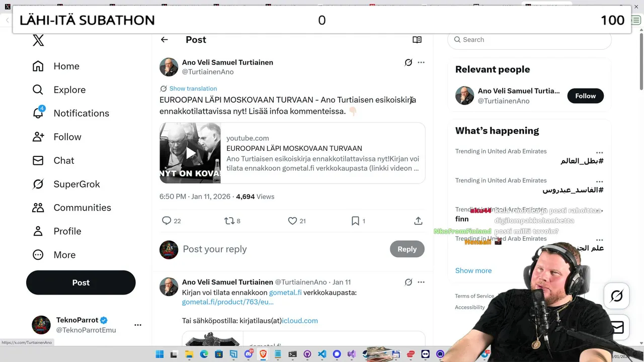Like the post with 21 likes
The image size is (644, 362).
click(292, 221)
